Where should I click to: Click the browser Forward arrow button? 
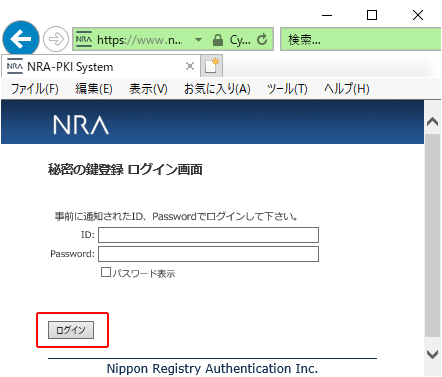pyautogui.click(x=56, y=39)
